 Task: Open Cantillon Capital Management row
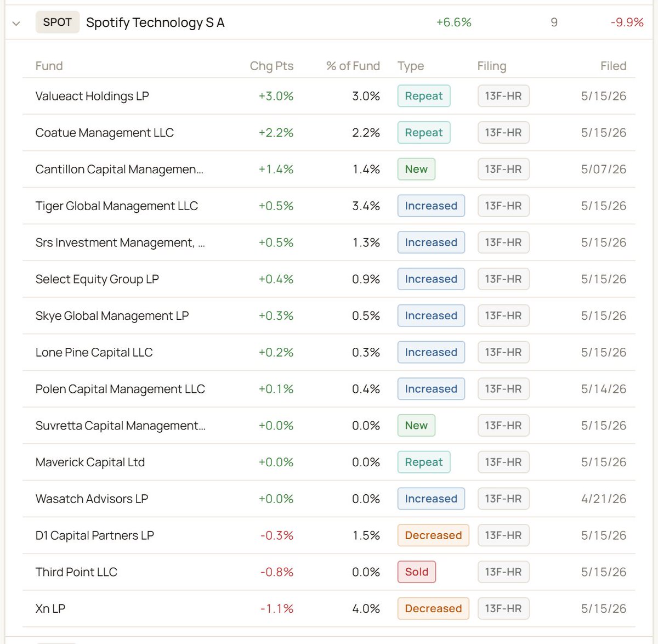pos(329,170)
